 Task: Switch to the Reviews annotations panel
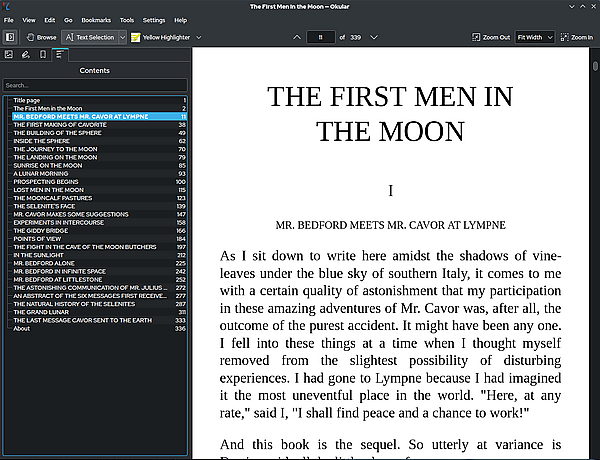click(25, 54)
